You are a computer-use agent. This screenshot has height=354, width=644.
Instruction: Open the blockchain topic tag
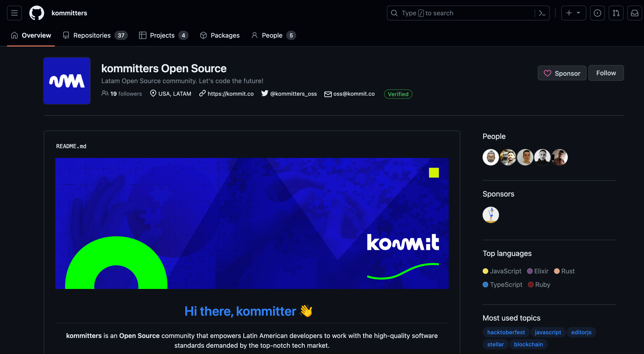(528, 344)
